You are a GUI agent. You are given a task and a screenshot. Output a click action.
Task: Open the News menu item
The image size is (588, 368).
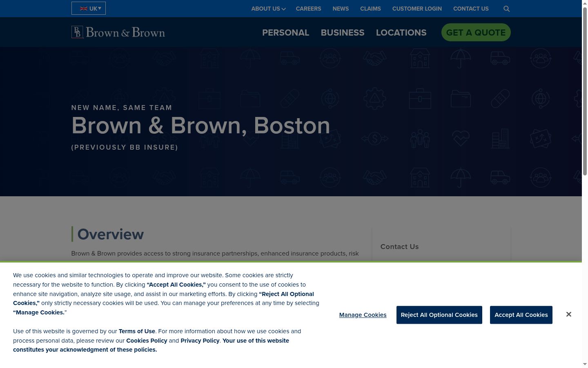[341, 9]
